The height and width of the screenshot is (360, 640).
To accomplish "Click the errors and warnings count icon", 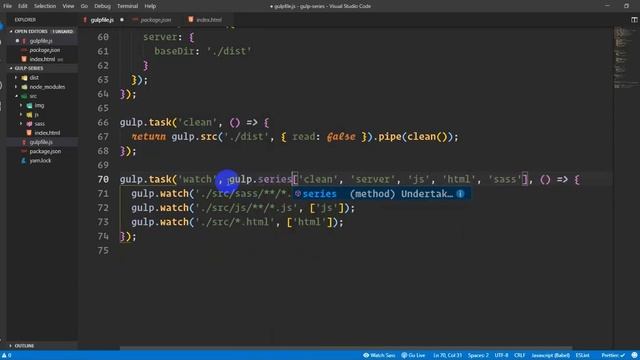I will pyautogui.click(x=6, y=356).
